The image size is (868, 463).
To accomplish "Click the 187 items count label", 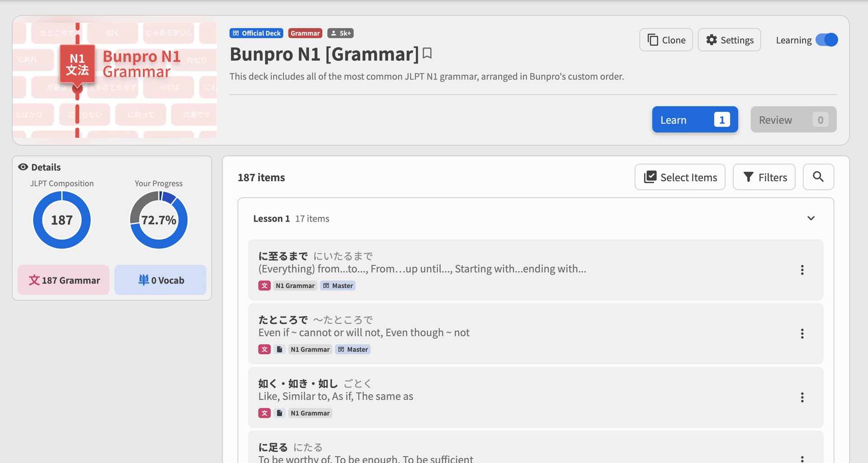I will pos(261,178).
